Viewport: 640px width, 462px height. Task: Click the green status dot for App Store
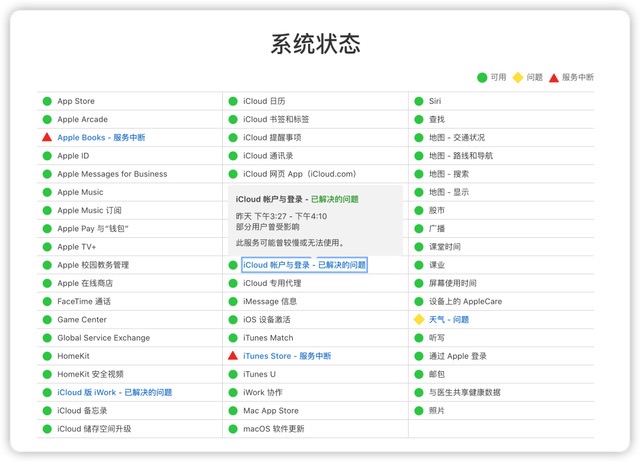coord(47,101)
